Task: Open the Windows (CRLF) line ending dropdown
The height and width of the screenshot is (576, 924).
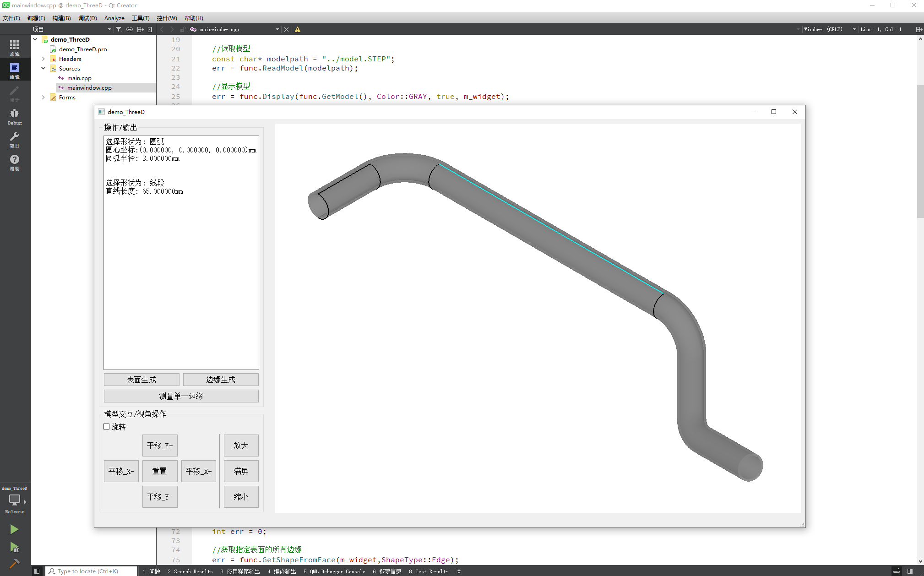Action: pyautogui.click(x=829, y=29)
